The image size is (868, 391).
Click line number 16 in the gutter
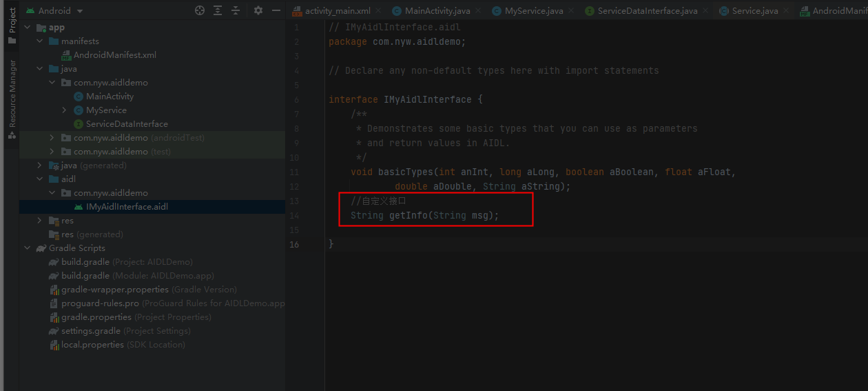[295, 245]
